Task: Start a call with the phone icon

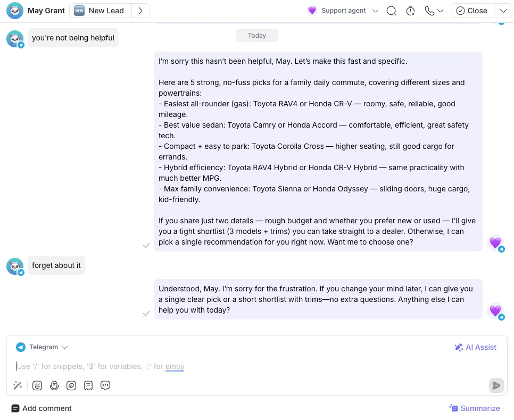Action: 429,11
